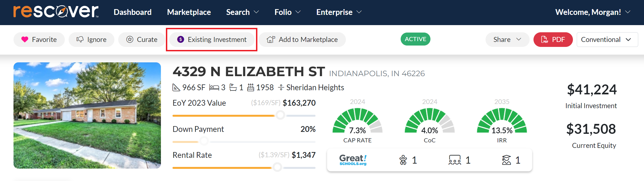
Task: Toggle Curate star for this property
Action: [x=130, y=39]
